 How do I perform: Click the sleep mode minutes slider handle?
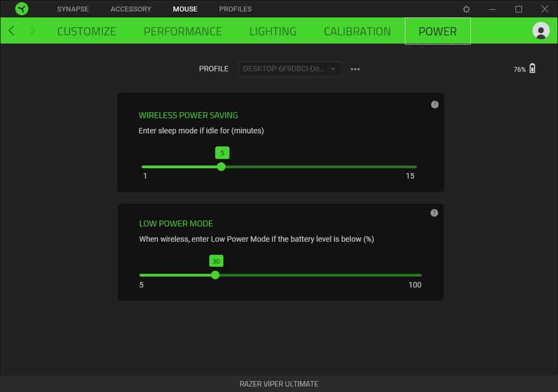pos(221,167)
